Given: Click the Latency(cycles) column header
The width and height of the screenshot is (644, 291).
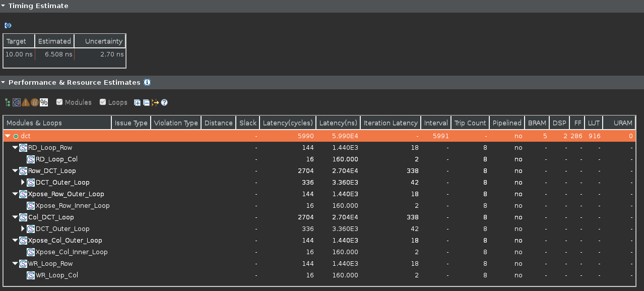Looking at the screenshot, I should point(288,123).
